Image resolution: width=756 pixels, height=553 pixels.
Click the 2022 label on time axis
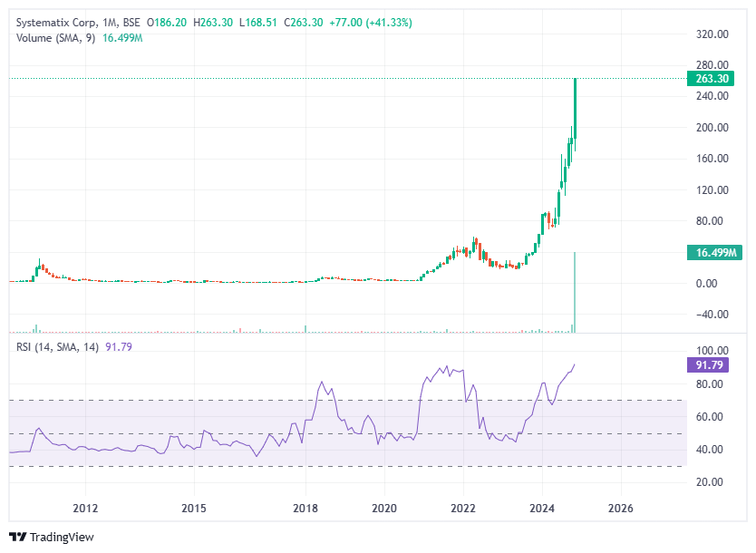coord(463,509)
